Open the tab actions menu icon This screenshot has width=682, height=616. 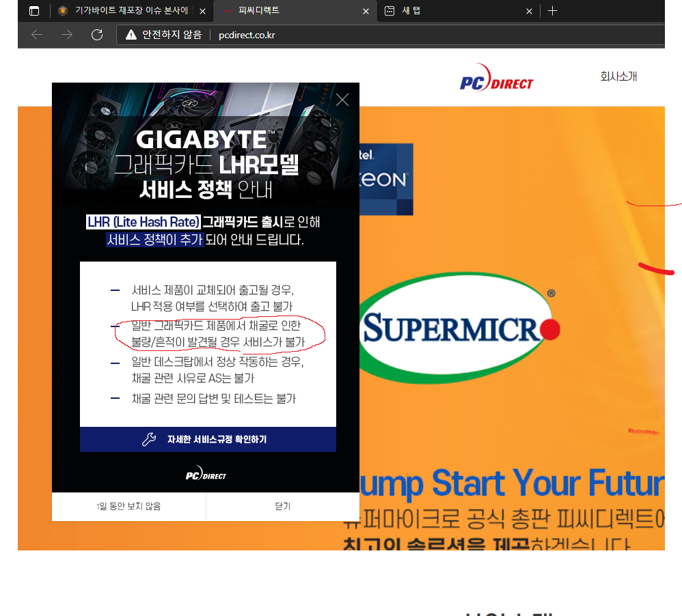coord(34,11)
